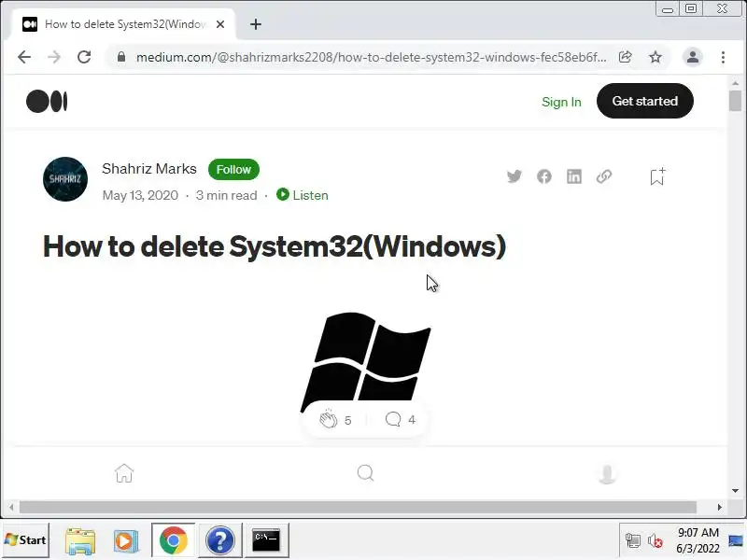
Task: Follow Shahriz Marks
Action: [233, 170]
